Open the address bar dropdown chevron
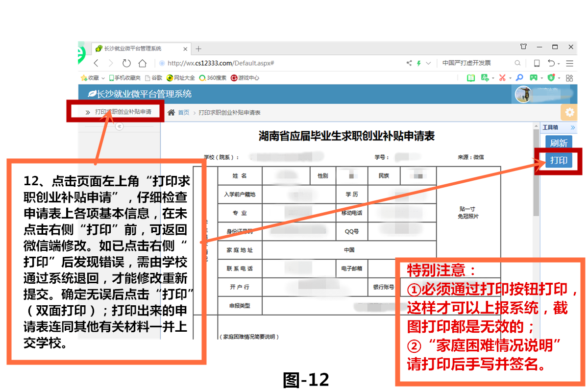The image size is (588, 392). [x=428, y=63]
